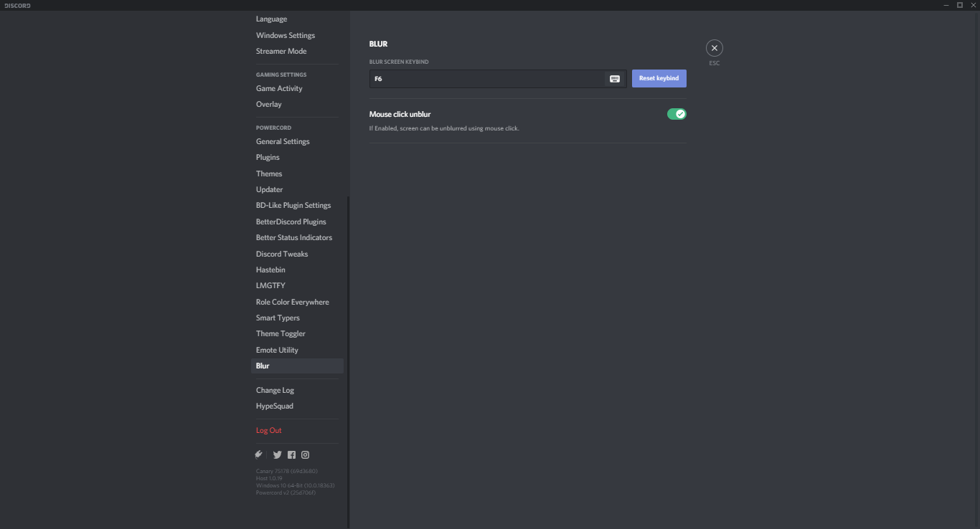This screenshot has width=980, height=529.
Task: Click the Canary version info text
Action: (x=286, y=471)
